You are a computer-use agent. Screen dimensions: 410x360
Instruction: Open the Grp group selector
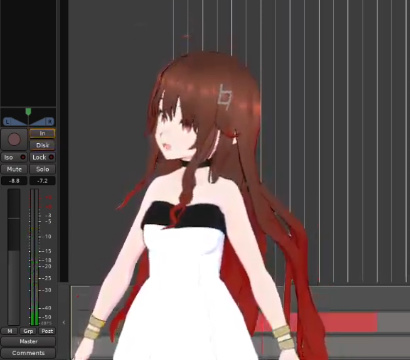(28, 331)
